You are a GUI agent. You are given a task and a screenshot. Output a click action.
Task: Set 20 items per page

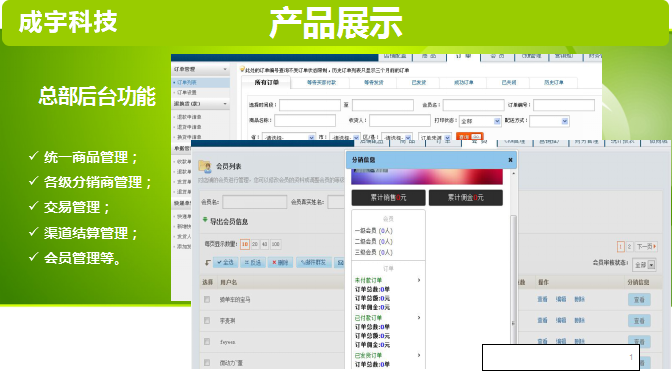tap(255, 244)
